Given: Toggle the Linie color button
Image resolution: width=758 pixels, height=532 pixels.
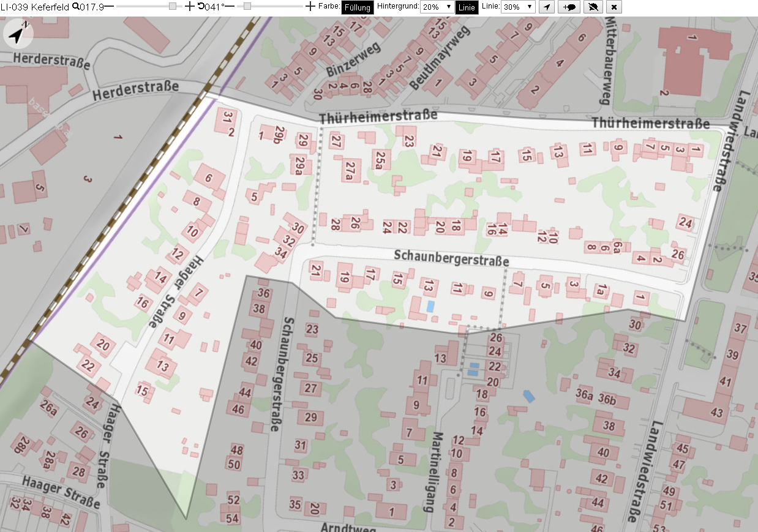Looking at the screenshot, I should [x=467, y=7].
